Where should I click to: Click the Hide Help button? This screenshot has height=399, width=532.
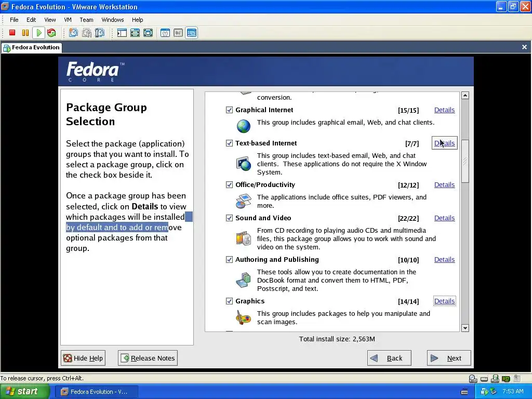tap(83, 358)
